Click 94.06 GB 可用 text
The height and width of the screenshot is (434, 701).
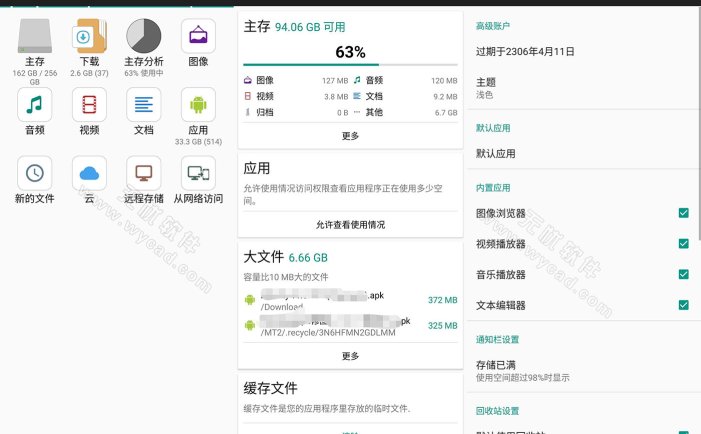pos(310,27)
